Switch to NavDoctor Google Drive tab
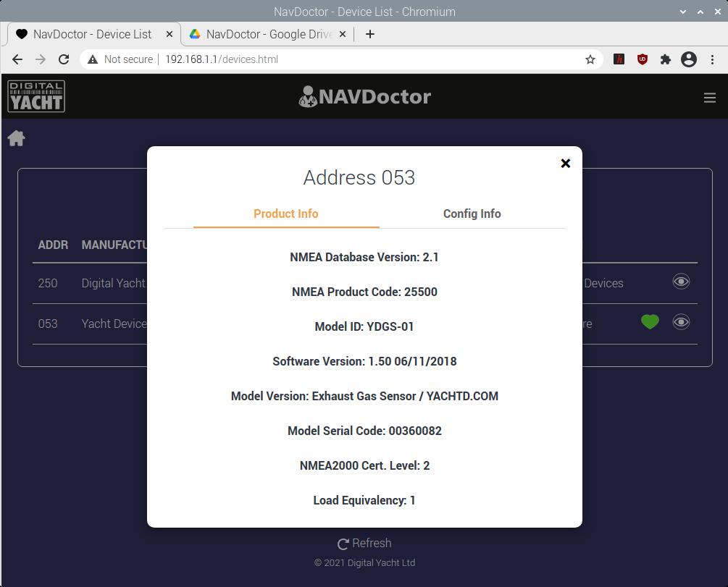This screenshot has height=587, width=728. 268,34
